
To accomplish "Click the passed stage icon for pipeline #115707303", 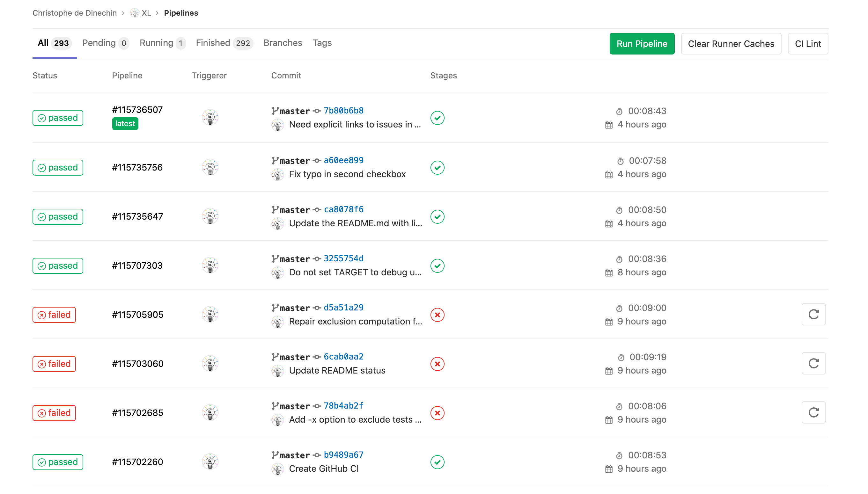I will (437, 266).
